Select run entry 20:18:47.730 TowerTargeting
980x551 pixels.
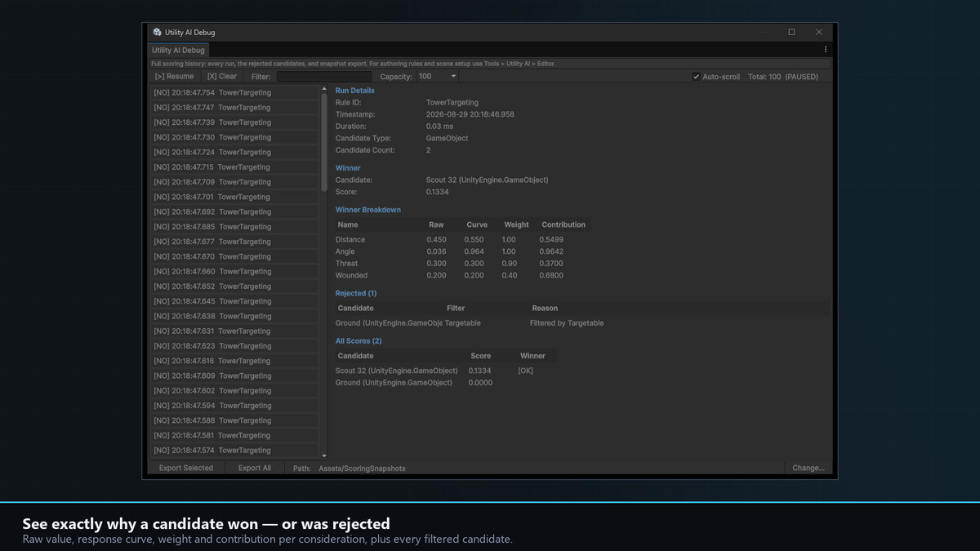tap(234, 137)
